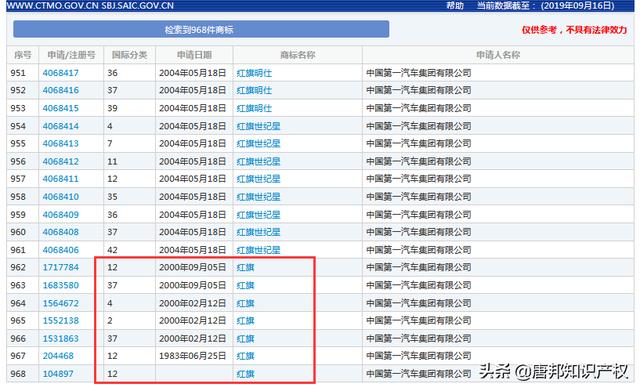The height and width of the screenshot is (391, 640).
Task: Open 红旗 trademark in row 965
Action: tap(246, 320)
